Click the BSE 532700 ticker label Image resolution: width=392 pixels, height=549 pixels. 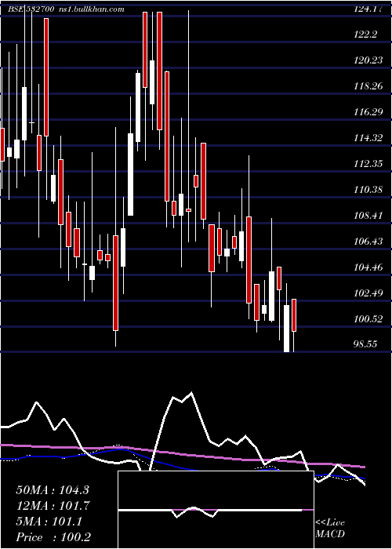click(x=31, y=9)
